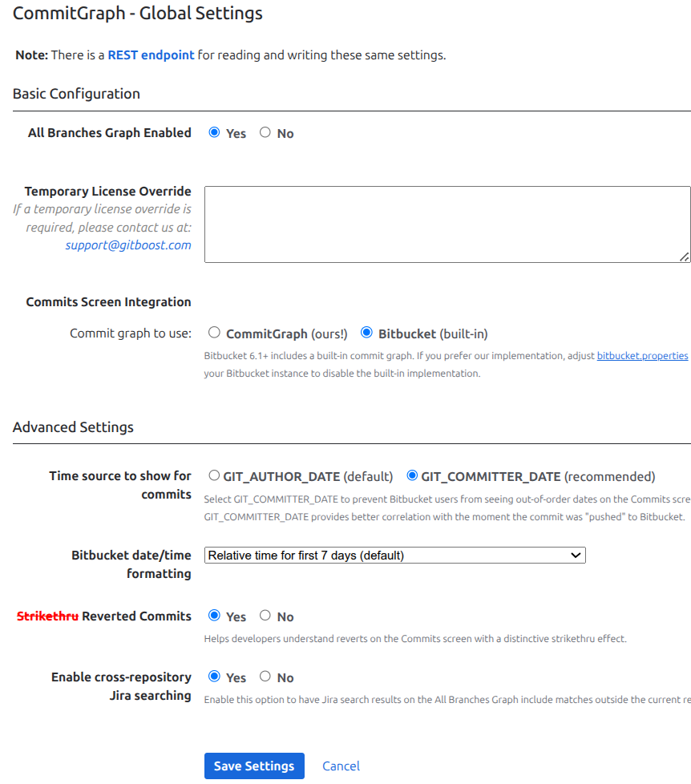Select GIT_COMMITTER_DATE as time source

coord(412,475)
